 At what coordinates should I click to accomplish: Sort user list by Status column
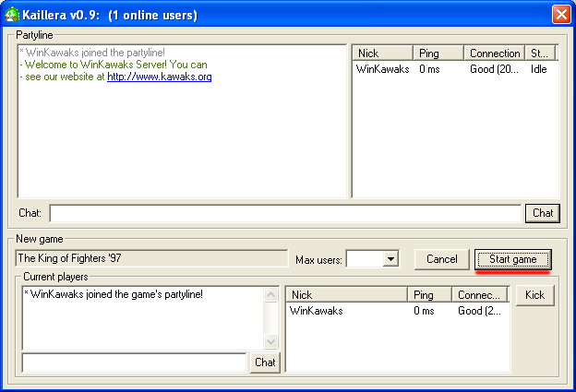coord(541,53)
